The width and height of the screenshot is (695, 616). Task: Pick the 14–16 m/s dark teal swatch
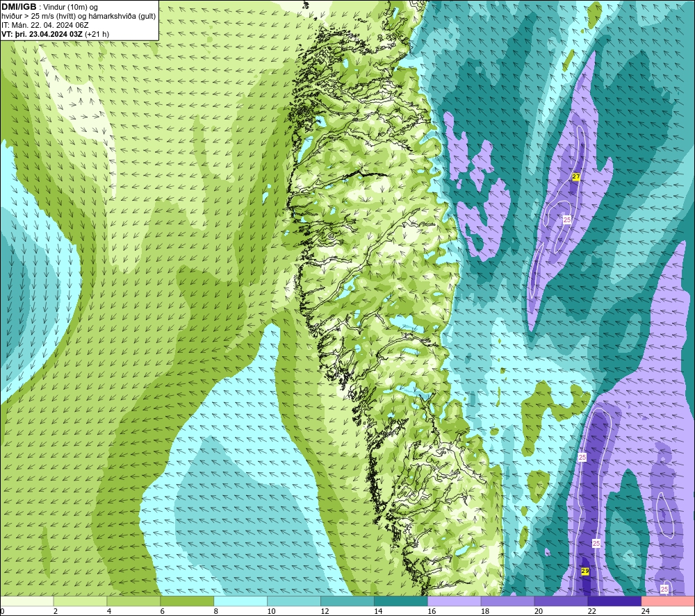point(401,601)
